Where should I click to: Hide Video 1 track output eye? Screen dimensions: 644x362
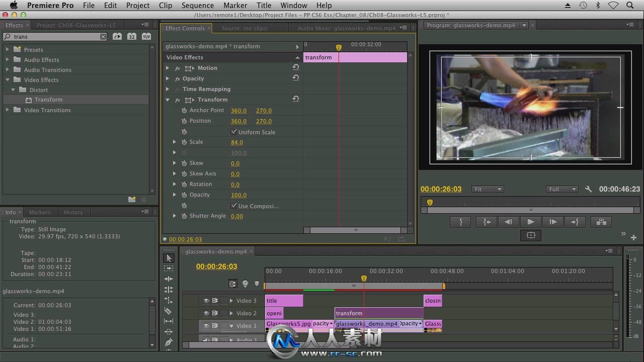tap(206, 326)
